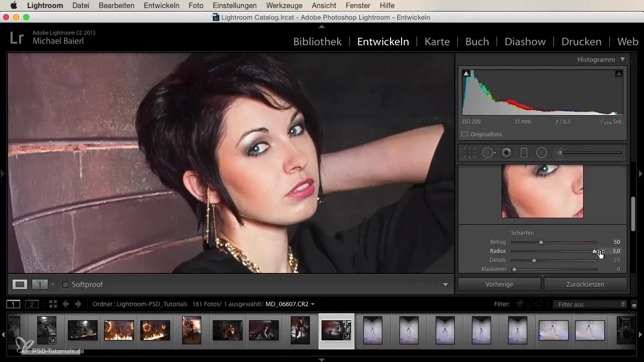Go back with the filmstrip left arrow

tap(65, 304)
